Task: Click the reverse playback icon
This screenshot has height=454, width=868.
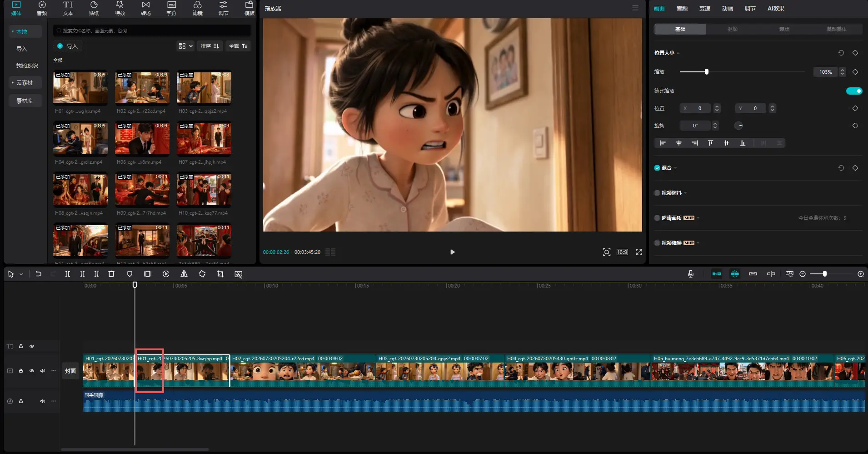Action: tap(166, 274)
